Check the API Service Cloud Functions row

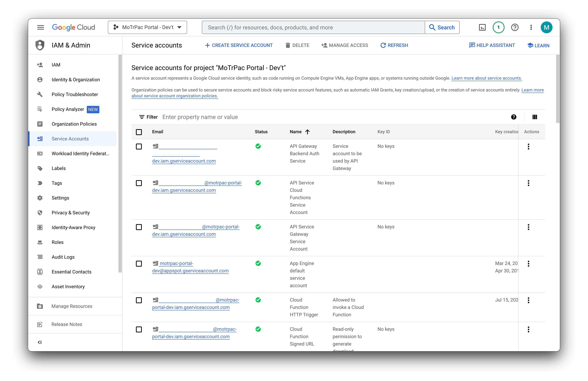click(139, 183)
